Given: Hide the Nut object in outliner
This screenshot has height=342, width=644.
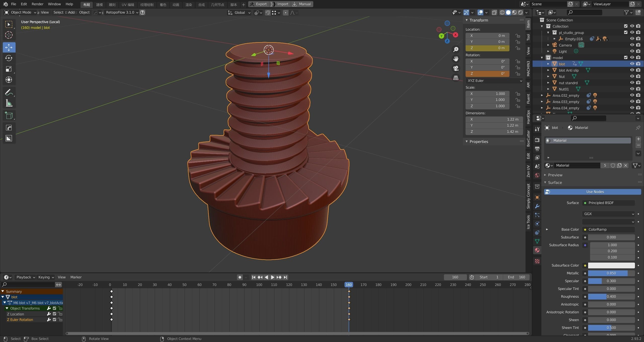Looking at the screenshot, I should [x=632, y=76].
